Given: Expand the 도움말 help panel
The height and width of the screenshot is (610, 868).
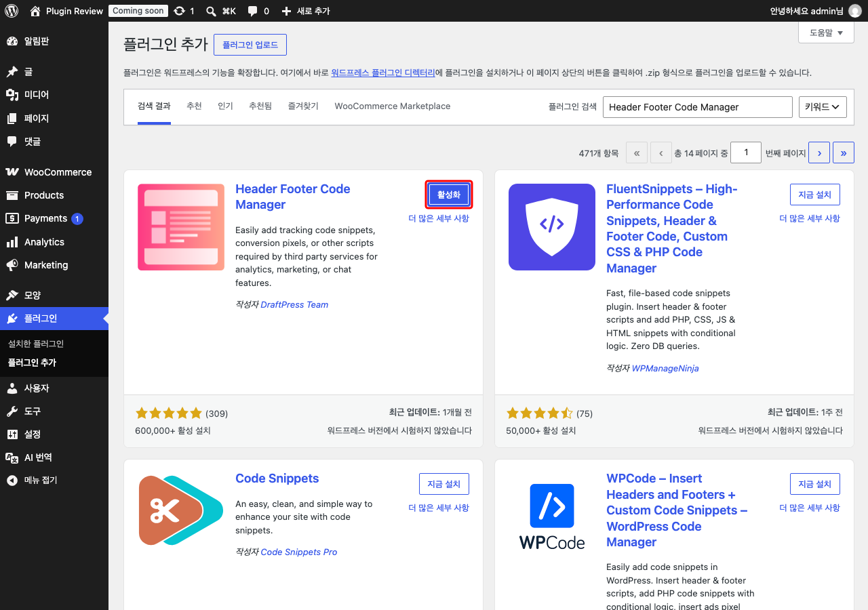Looking at the screenshot, I should pyautogui.click(x=826, y=33).
